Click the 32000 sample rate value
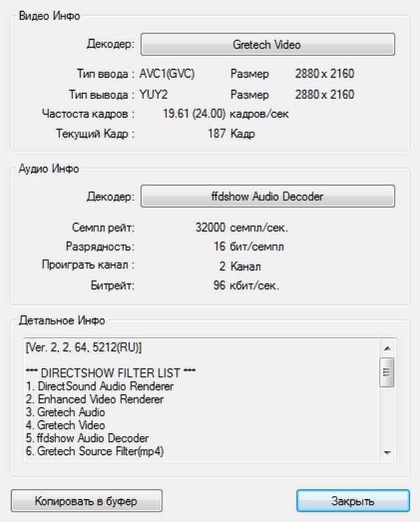 211,228
